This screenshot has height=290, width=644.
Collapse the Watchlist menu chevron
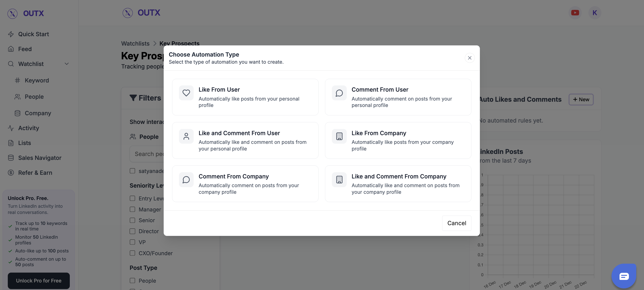[67, 64]
